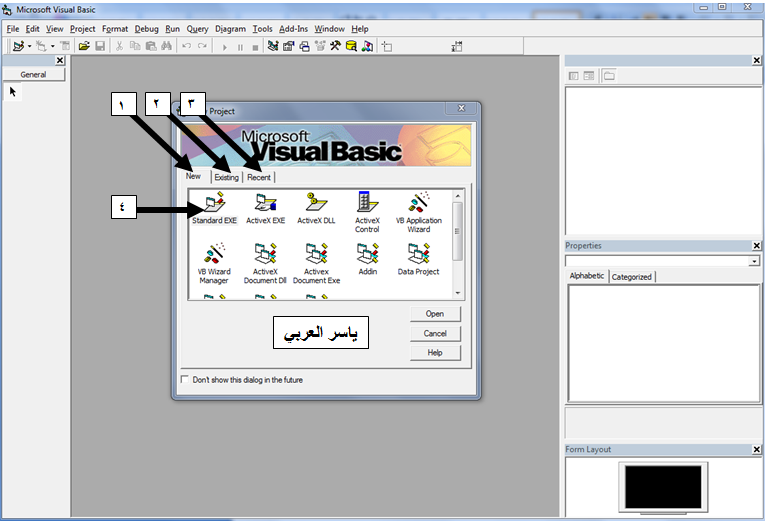Click the Form Layout Window toolbar icon
Image resolution: width=768 pixels, height=523 pixels.
[x=304, y=47]
